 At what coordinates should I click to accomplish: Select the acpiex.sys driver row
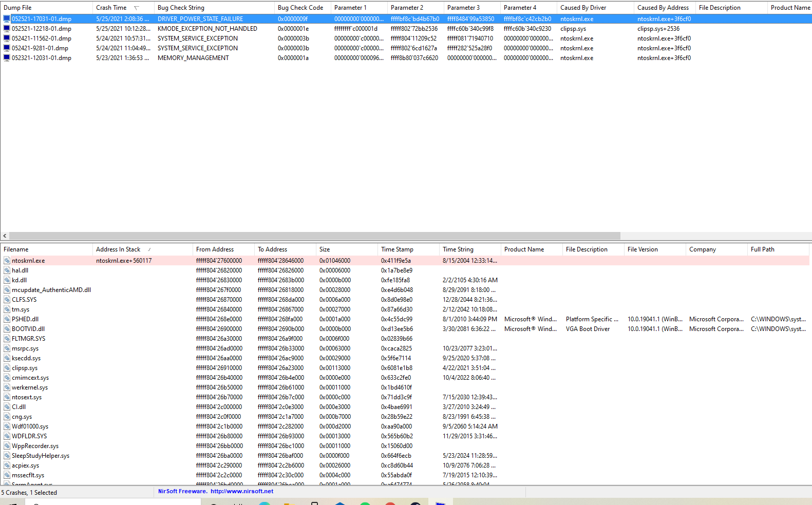coord(406,465)
